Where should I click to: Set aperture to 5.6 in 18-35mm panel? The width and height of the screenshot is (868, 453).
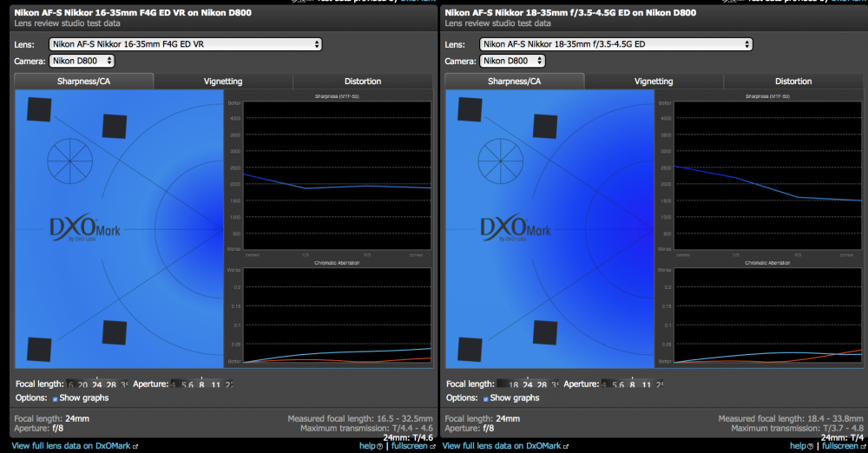618,385
